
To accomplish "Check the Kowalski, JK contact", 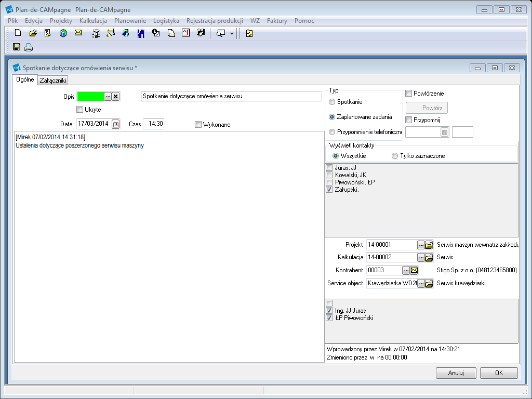I will (x=329, y=175).
